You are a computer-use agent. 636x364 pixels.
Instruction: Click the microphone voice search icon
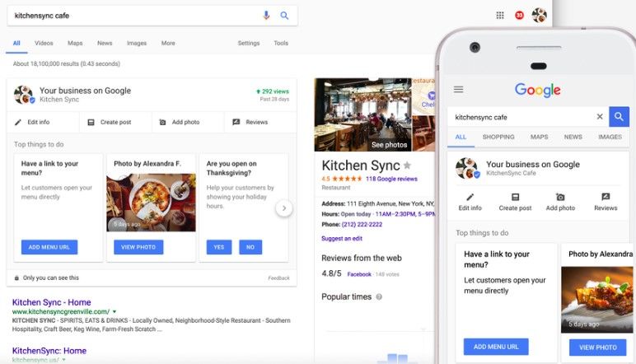tap(266, 16)
